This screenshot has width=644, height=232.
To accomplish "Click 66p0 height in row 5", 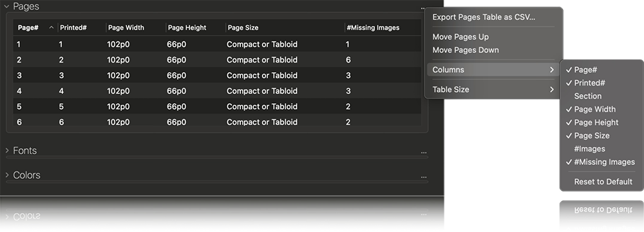I will [x=176, y=106].
